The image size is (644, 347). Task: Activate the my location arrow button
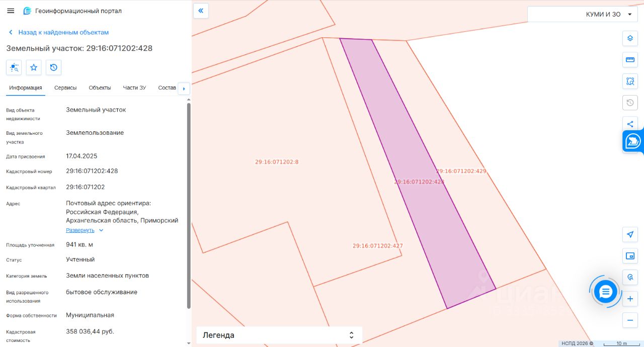click(630, 234)
